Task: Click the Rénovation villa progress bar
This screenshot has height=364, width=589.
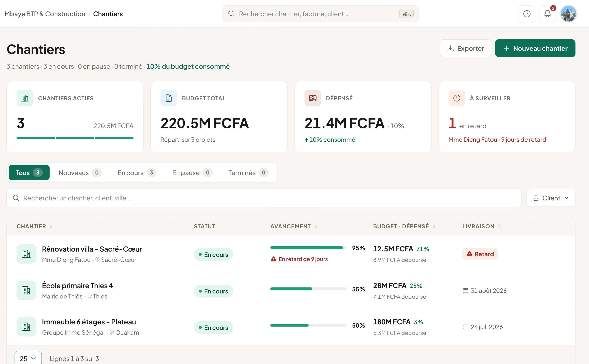Action: point(308,248)
